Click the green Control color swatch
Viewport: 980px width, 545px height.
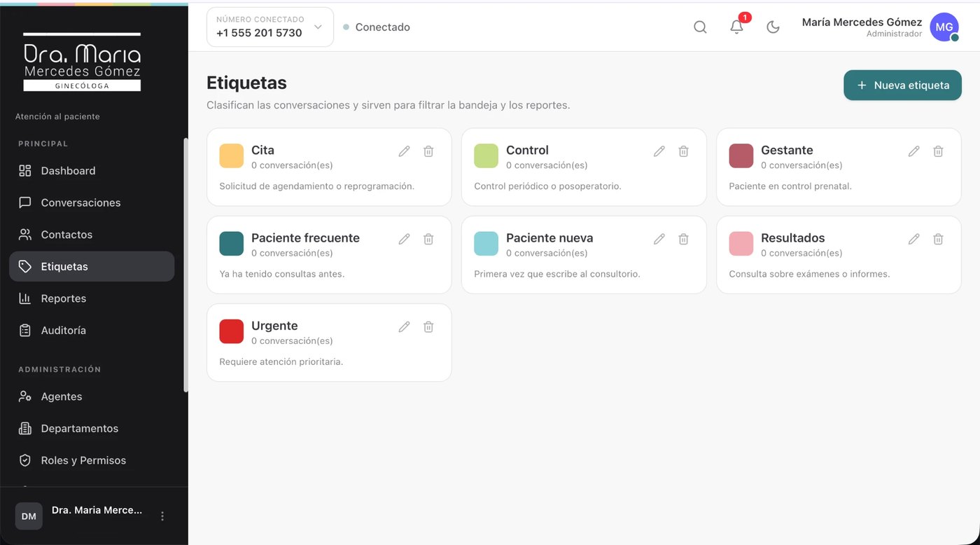486,156
